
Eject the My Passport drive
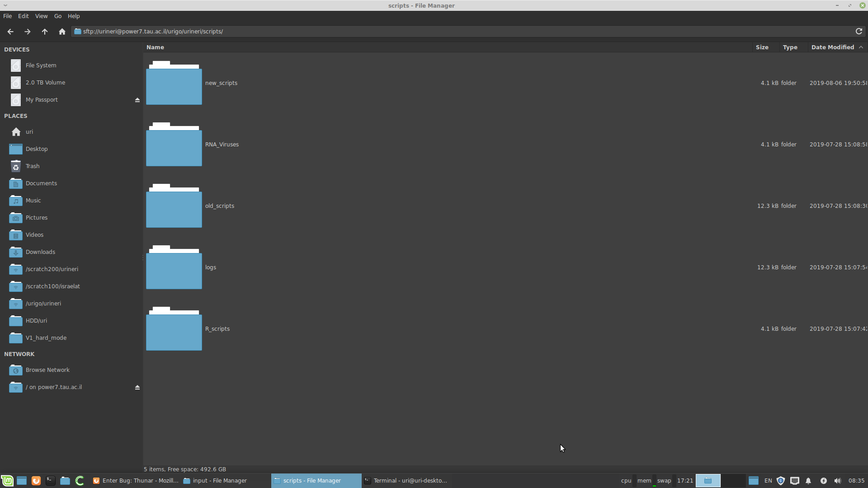coord(137,100)
